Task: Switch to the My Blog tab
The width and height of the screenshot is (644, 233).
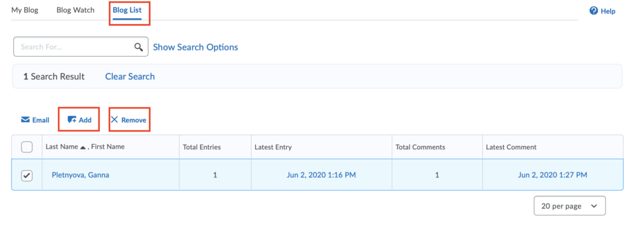Action: (x=25, y=10)
